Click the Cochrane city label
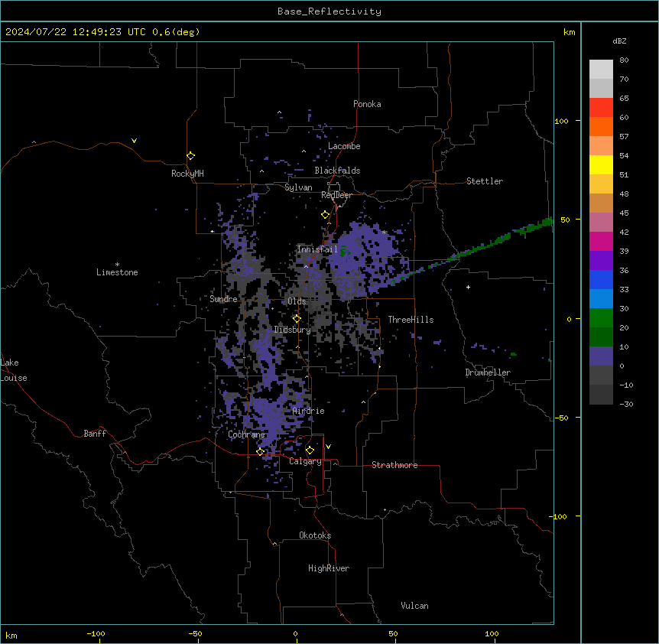 246,434
